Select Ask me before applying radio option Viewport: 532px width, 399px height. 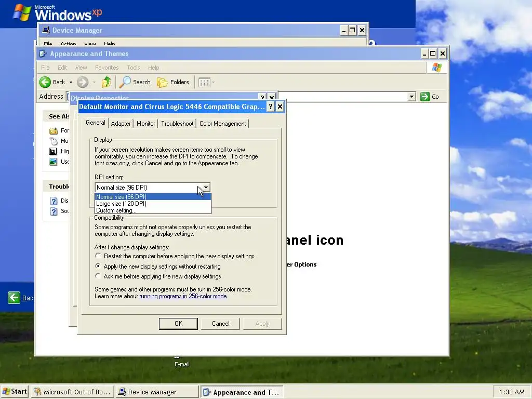98,276
